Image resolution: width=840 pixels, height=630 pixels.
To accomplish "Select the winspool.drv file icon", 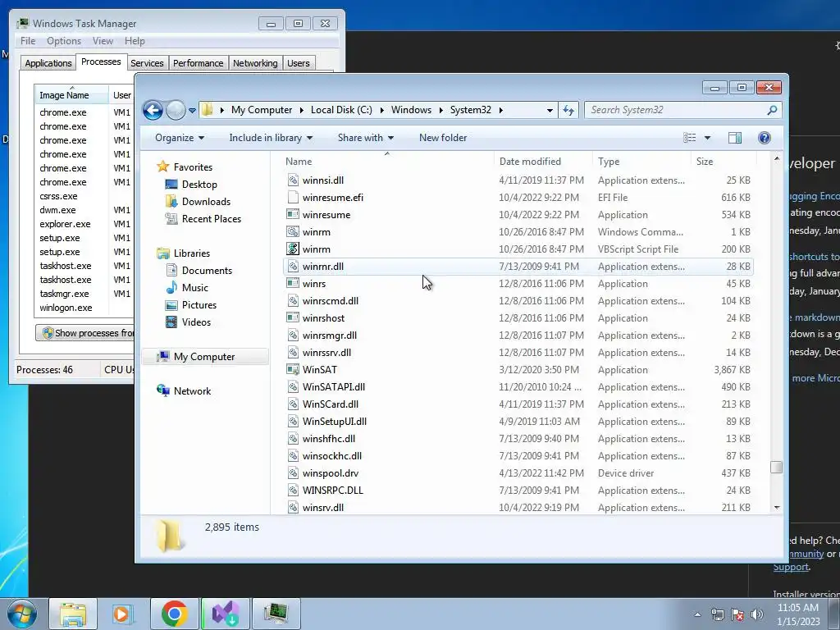I will click(293, 473).
